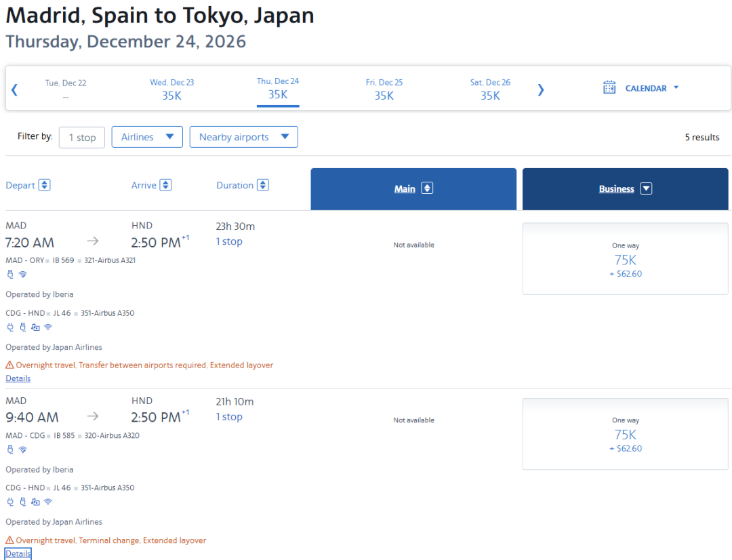This screenshot has width=732, height=560.
Task: Click the previous dates left chevron
Action: click(x=14, y=89)
